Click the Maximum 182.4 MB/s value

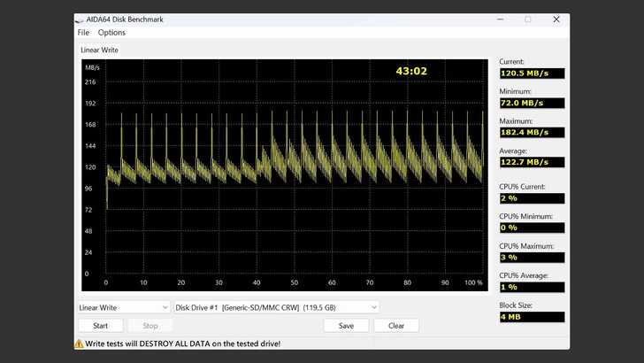click(x=531, y=132)
